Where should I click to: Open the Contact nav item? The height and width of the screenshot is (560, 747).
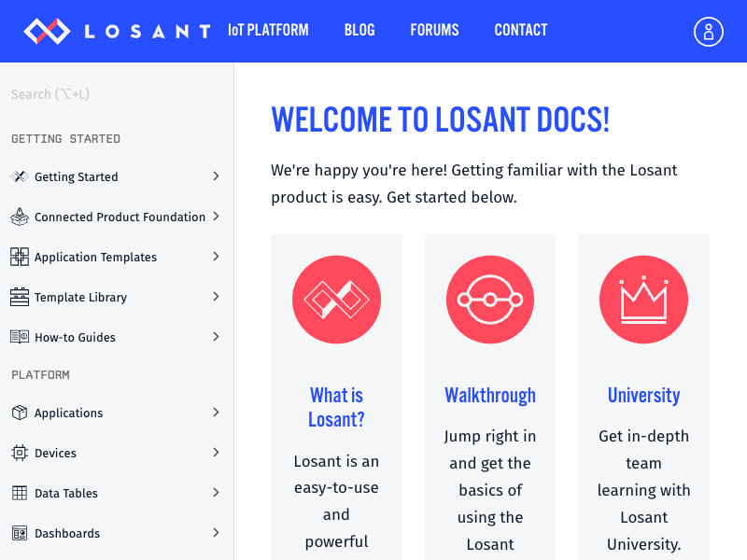[x=521, y=31]
